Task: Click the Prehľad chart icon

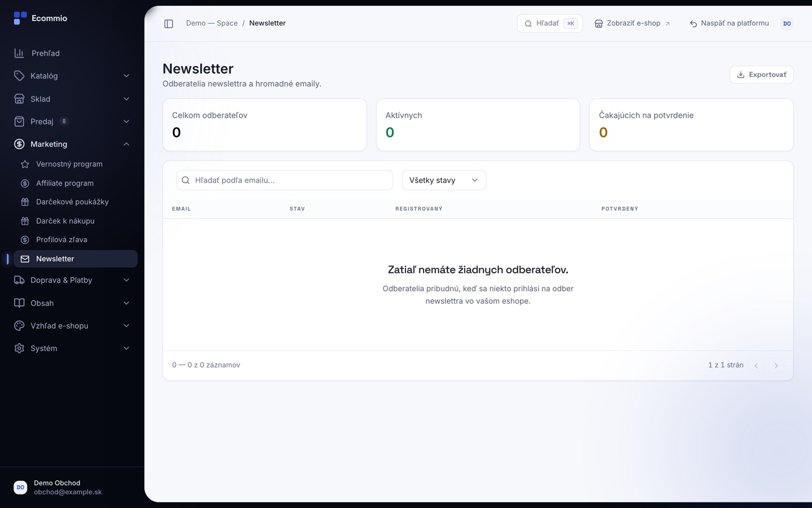Action: (19, 53)
